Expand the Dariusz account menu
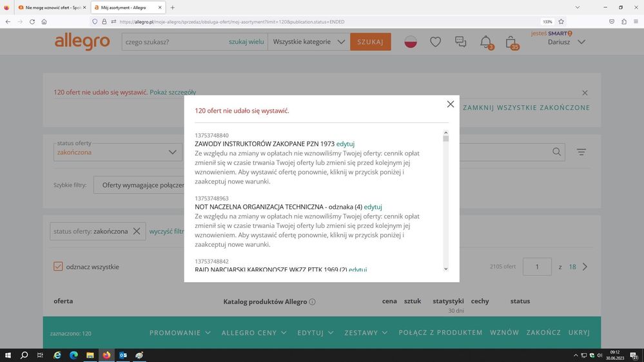The height and width of the screenshot is (362, 644). pyautogui.click(x=566, y=42)
